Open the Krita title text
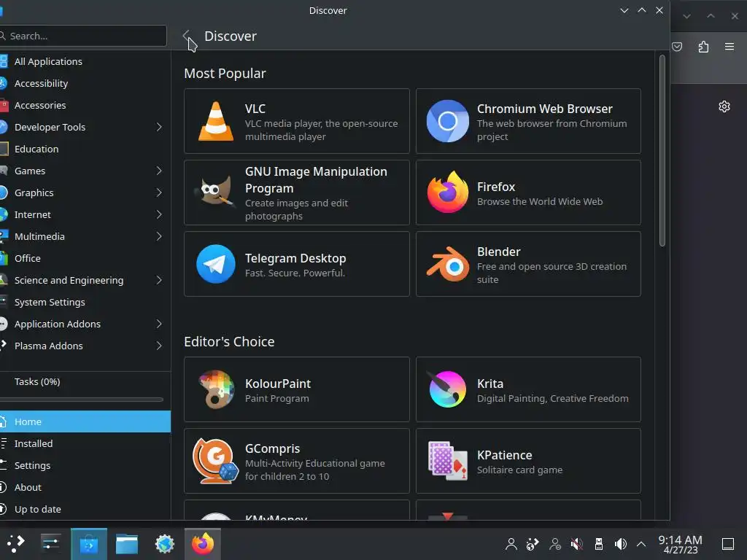 (490, 384)
